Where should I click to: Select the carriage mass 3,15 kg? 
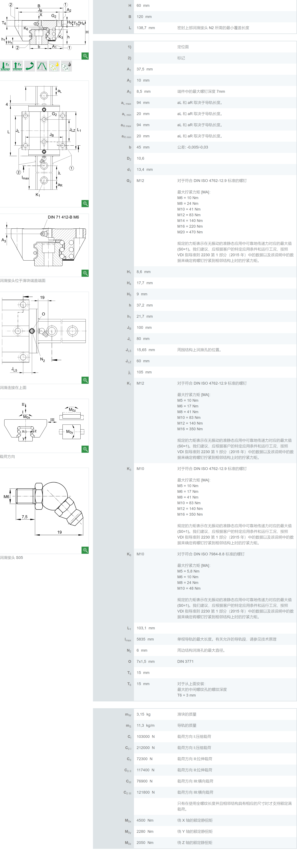pyautogui.click(x=144, y=714)
